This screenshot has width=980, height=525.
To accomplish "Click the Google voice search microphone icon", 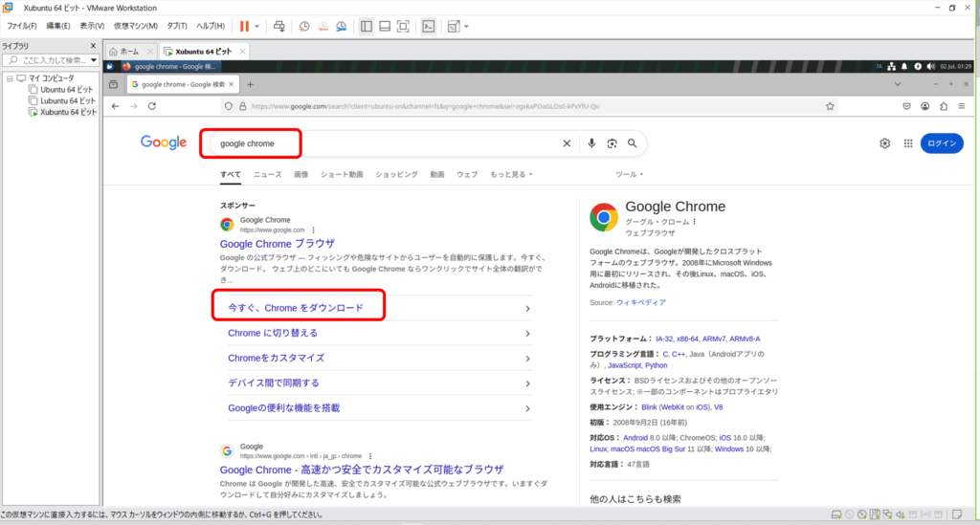I will pos(591,143).
